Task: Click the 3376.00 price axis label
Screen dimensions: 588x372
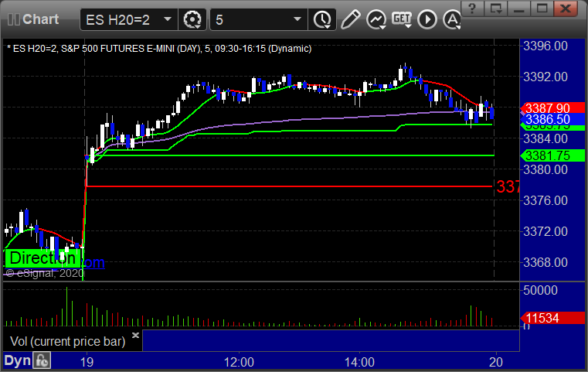Action: point(546,200)
